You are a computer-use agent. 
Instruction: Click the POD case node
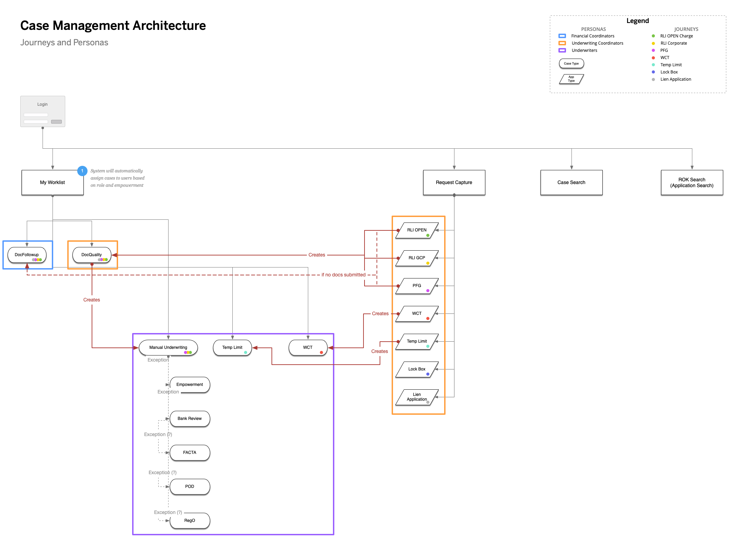[x=190, y=487]
